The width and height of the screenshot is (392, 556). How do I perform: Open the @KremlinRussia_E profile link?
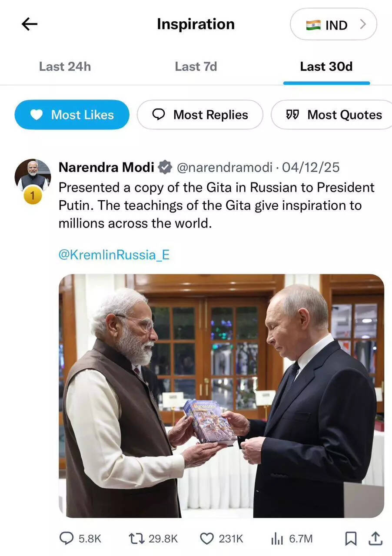(113, 255)
